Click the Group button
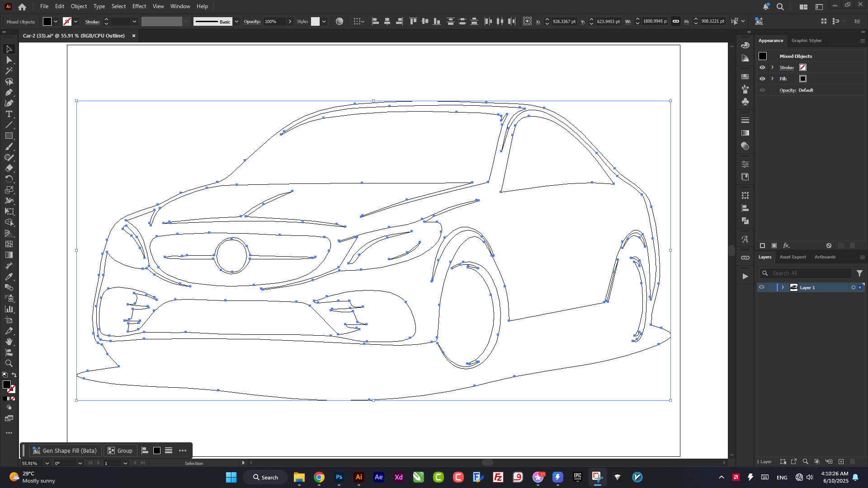The width and height of the screenshot is (868, 488). 120,450
